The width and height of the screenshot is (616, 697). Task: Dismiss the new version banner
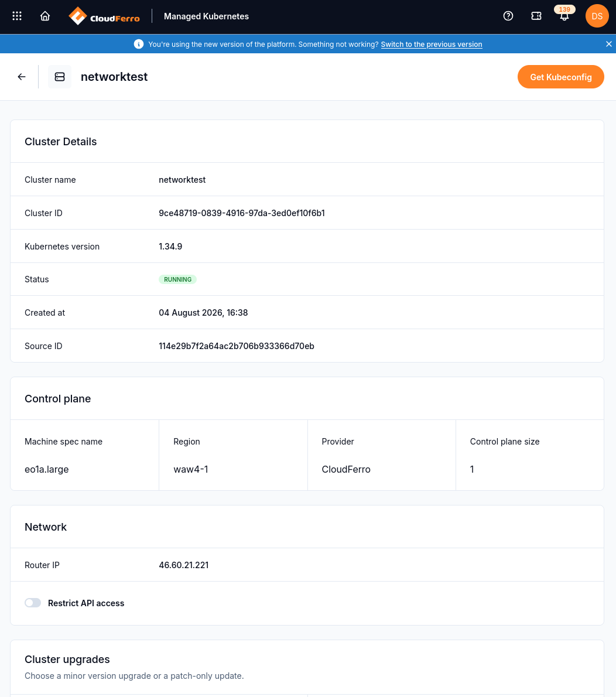click(x=608, y=44)
